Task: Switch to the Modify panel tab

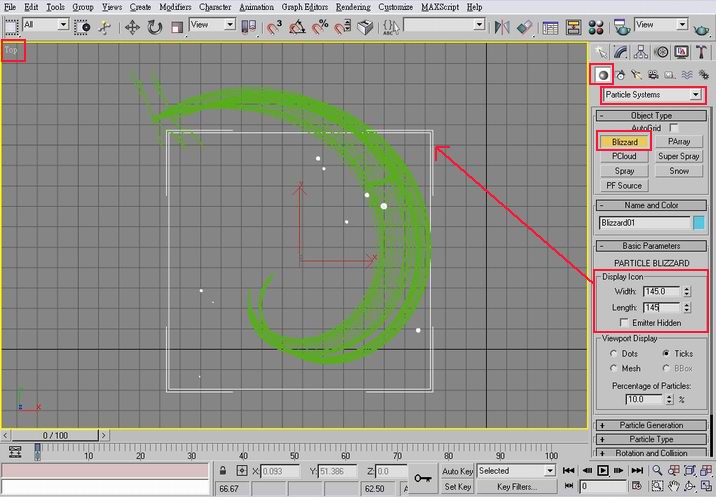Action: pos(621,52)
